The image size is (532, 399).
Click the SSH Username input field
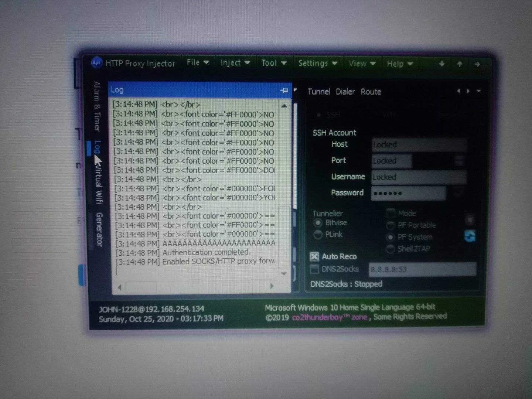tap(419, 177)
